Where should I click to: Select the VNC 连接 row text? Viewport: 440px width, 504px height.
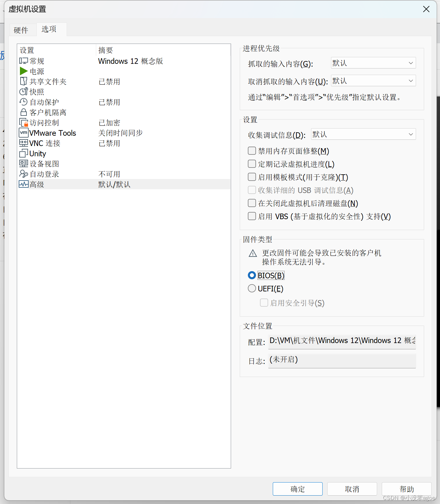pyautogui.click(x=45, y=143)
